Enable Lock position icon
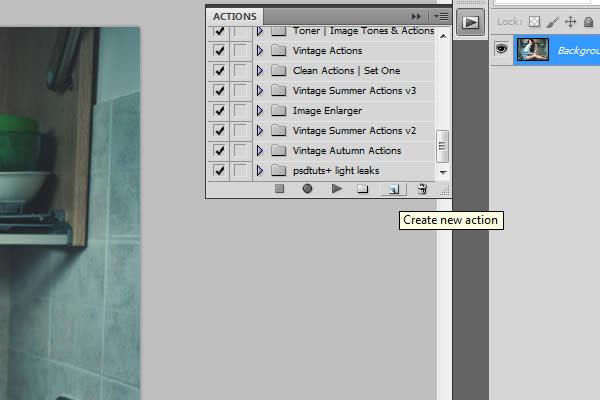Screen dimensions: 600x400 click(571, 21)
